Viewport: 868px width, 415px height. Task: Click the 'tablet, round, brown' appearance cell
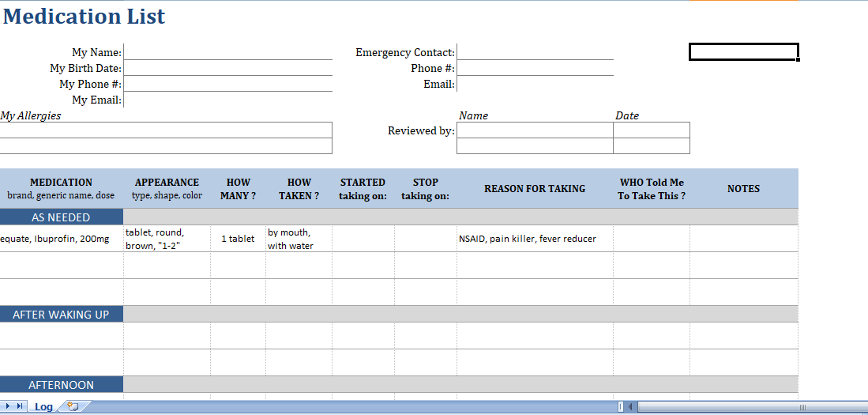point(167,239)
